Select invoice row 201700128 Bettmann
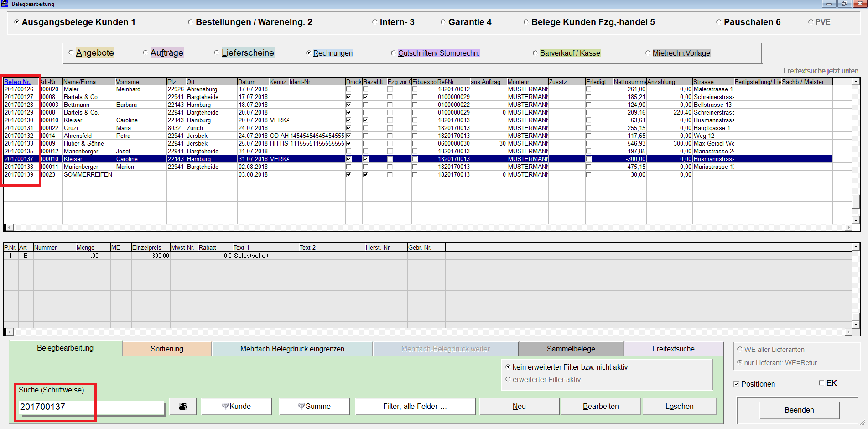 coord(418,105)
